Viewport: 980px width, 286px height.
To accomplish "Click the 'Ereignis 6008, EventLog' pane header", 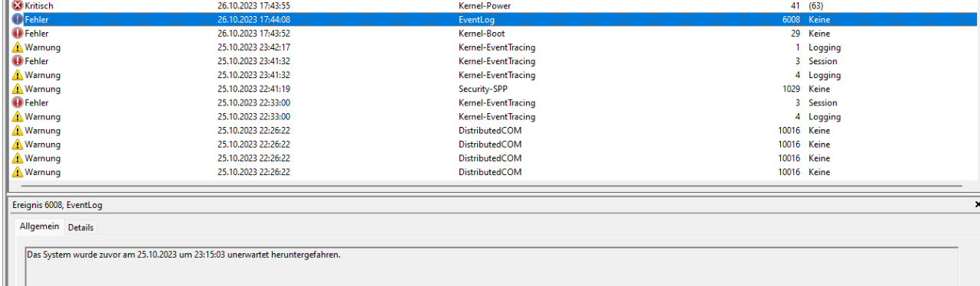I will pos(57,205).
